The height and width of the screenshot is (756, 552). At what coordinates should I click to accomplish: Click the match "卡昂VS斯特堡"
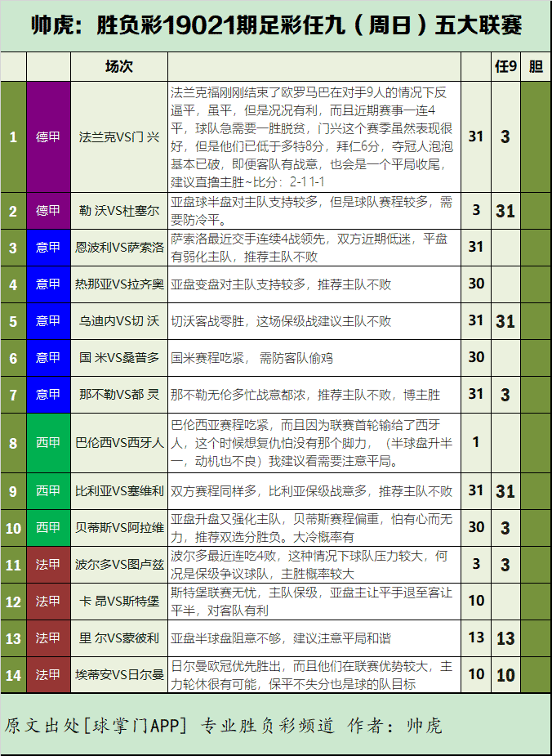[119, 602]
